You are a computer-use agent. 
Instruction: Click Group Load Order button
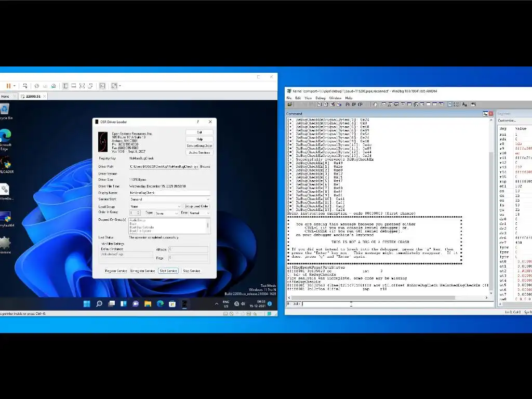tap(196, 206)
